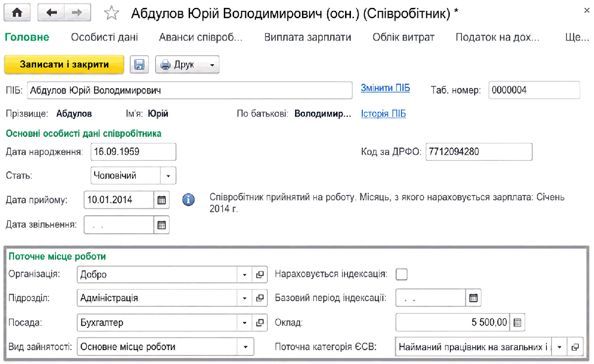Enable Нараховується індексація checkbox
This screenshot has height=364, width=594.
[x=402, y=274]
